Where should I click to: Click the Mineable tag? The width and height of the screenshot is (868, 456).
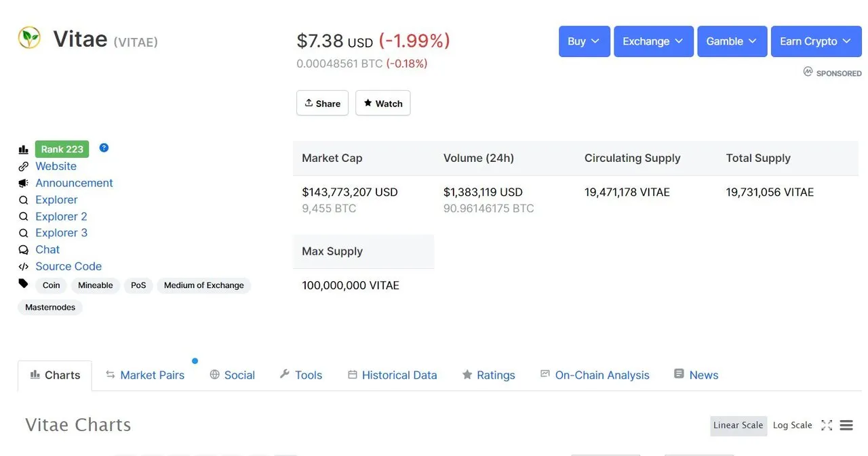click(x=96, y=285)
